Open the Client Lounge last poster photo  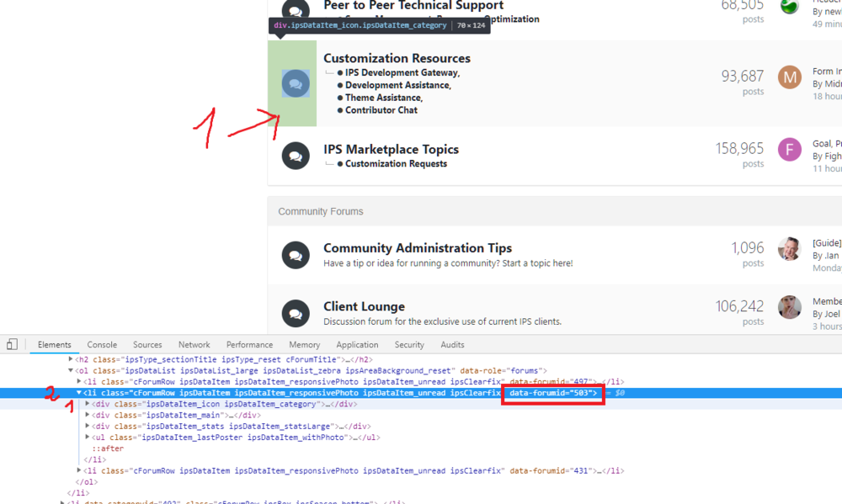pyautogui.click(x=790, y=307)
